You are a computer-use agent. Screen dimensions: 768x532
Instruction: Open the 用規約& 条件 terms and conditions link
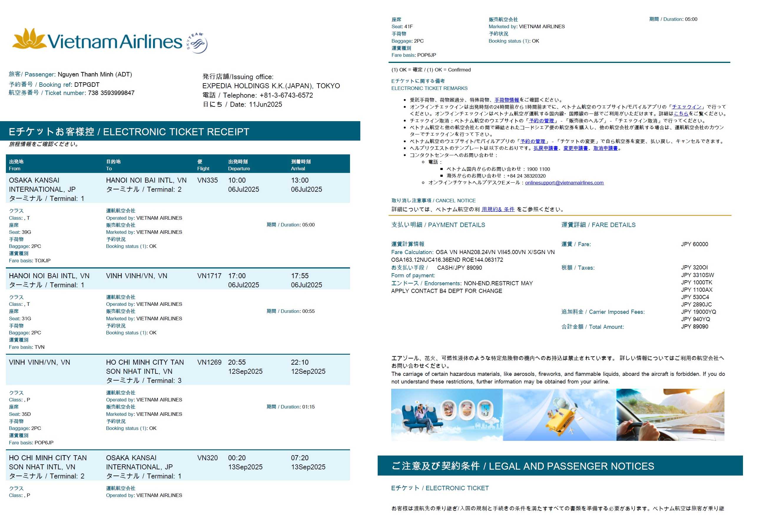click(498, 209)
